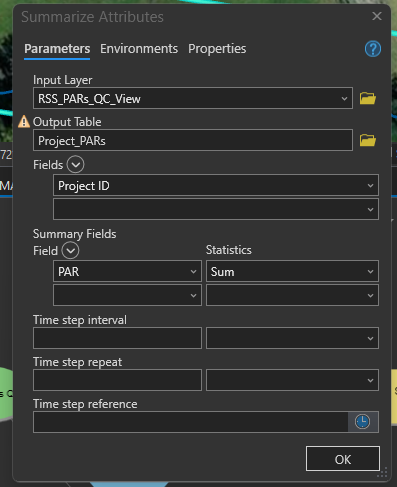Screen dimensions: 397x487
Task: Click the Summary Fields label
Action: click(74, 234)
